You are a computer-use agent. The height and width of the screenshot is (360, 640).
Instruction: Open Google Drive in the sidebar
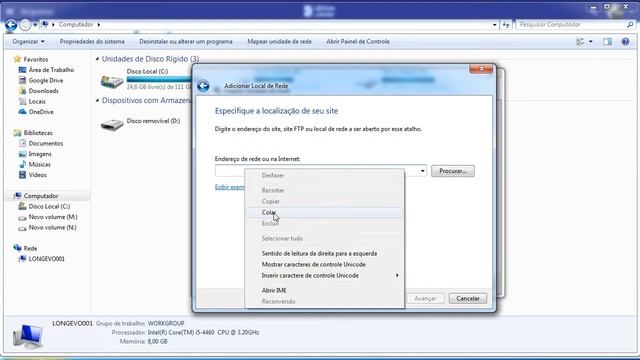(x=46, y=80)
